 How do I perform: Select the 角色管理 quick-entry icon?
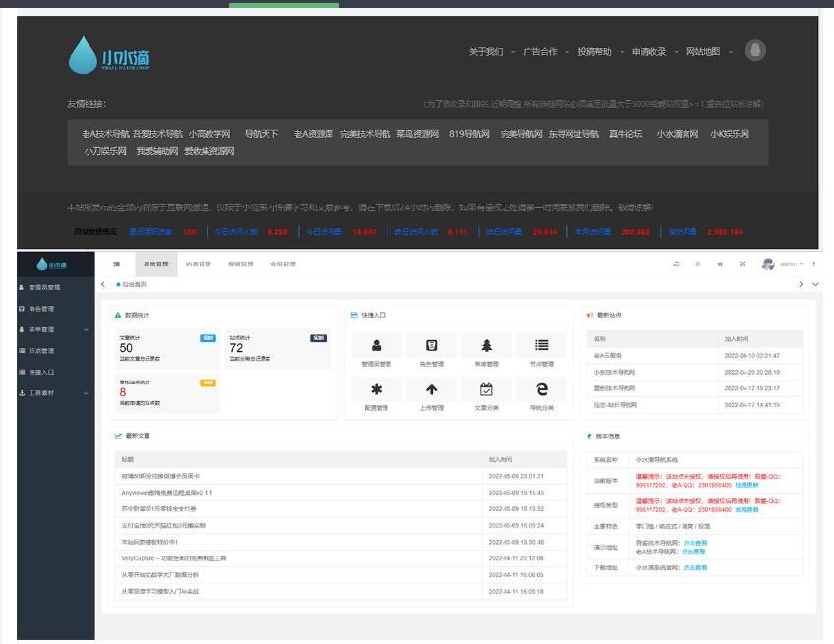pyautogui.click(x=431, y=344)
